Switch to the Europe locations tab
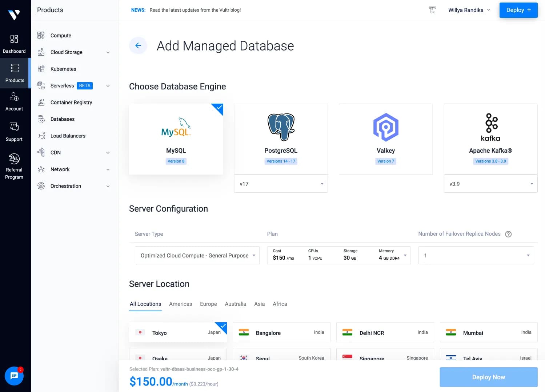 [x=208, y=304]
